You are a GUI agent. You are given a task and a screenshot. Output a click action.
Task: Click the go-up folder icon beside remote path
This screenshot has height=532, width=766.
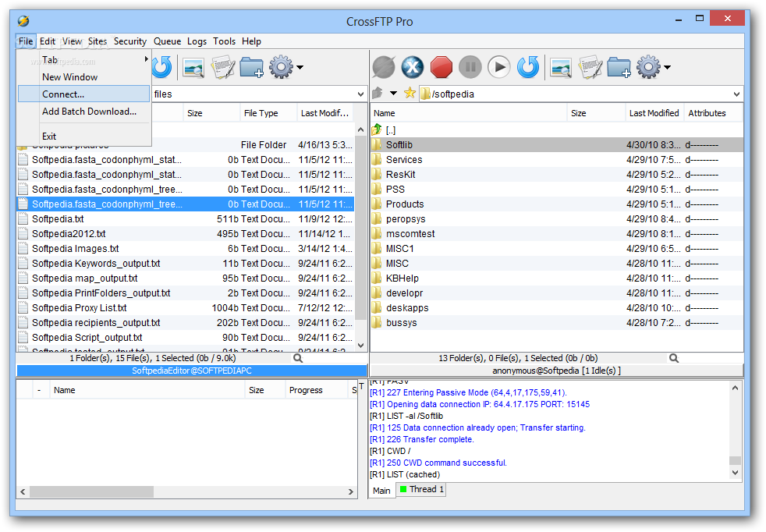pos(377,93)
